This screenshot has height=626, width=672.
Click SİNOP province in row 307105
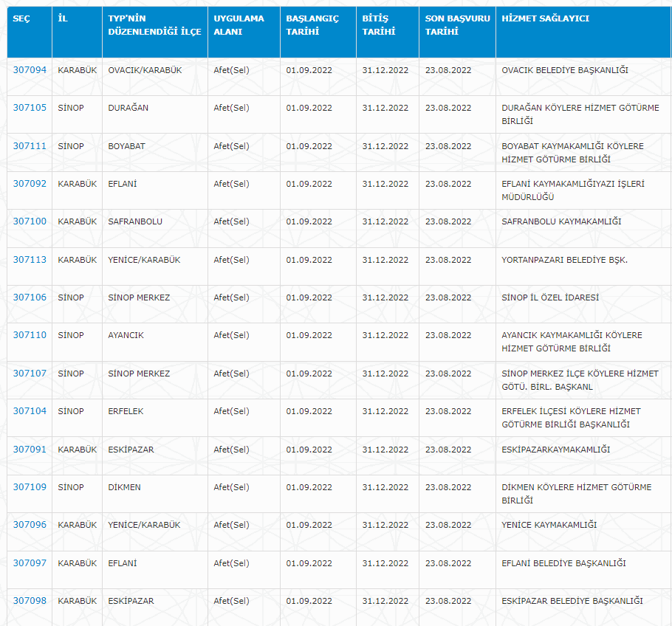click(x=71, y=108)
